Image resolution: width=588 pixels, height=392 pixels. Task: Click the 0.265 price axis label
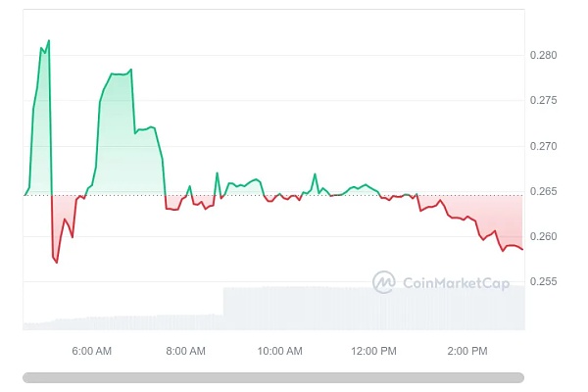pos(546,191)
